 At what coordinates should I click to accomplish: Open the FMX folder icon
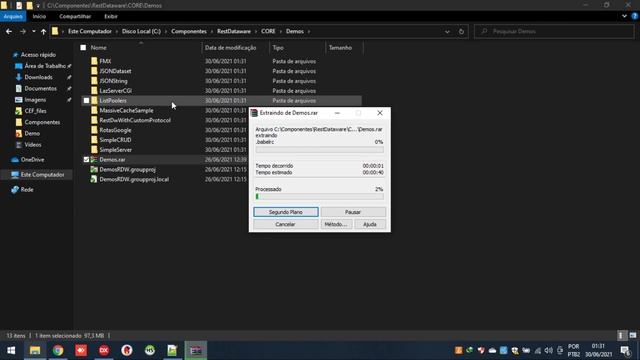click(x=94, y=61)
